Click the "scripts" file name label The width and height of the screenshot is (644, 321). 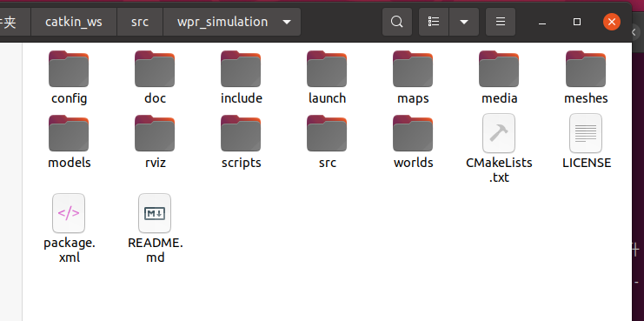point(242,164)
